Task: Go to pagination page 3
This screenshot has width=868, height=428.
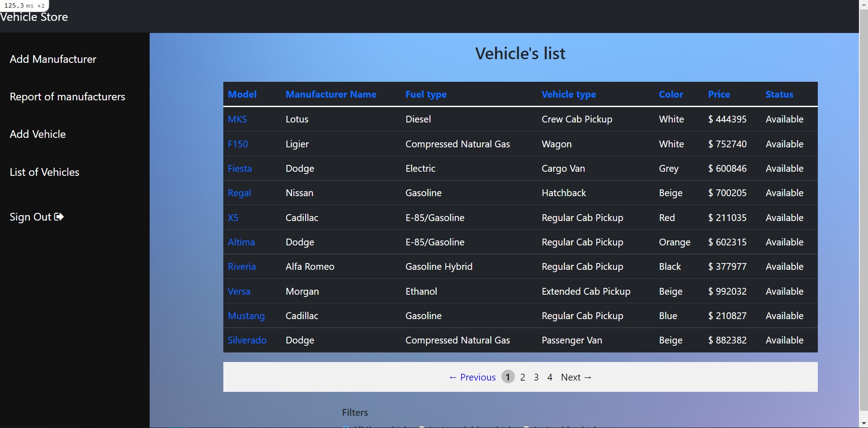Action: coord(536,377)
